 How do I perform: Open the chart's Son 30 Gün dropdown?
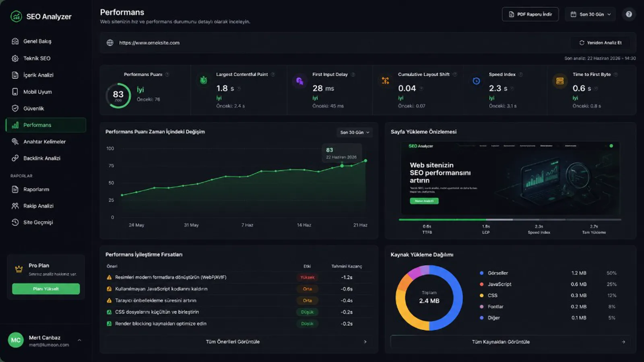click(355, 132)
